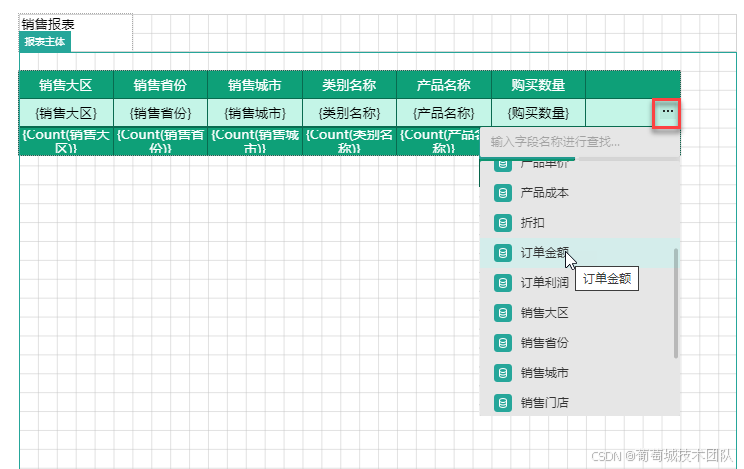744x469 pixels.
Task: Click the {购买数量} detail cell
Action: (538, 113)
